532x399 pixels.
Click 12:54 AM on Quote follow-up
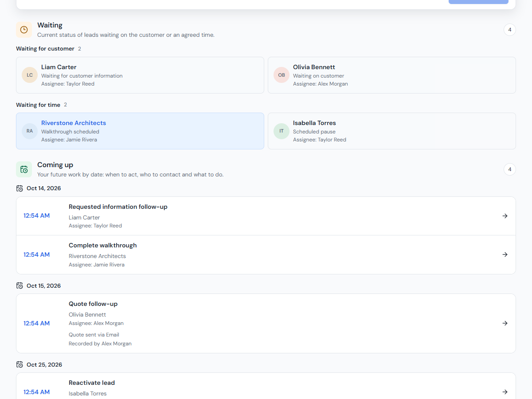coord(36,323)
